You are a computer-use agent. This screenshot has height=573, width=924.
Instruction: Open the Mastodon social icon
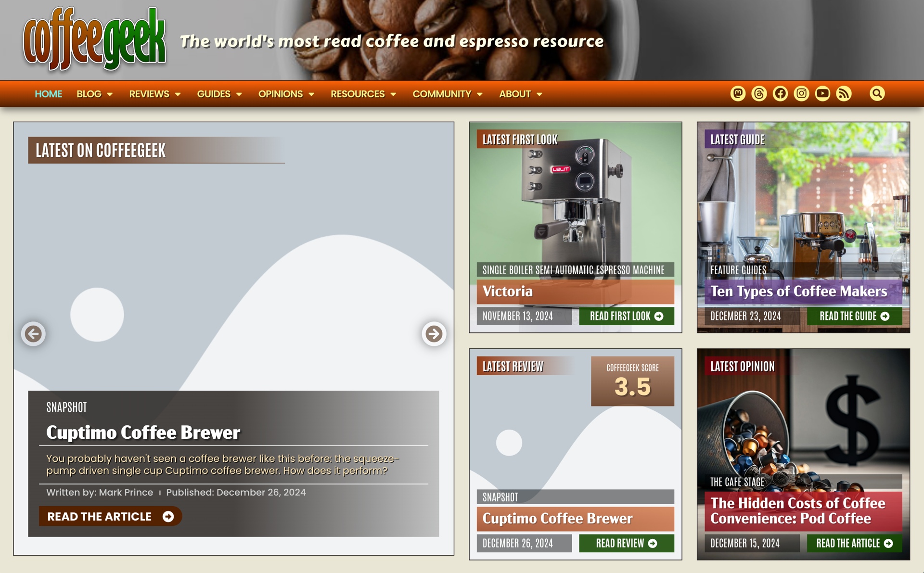(x=738, y=93)
